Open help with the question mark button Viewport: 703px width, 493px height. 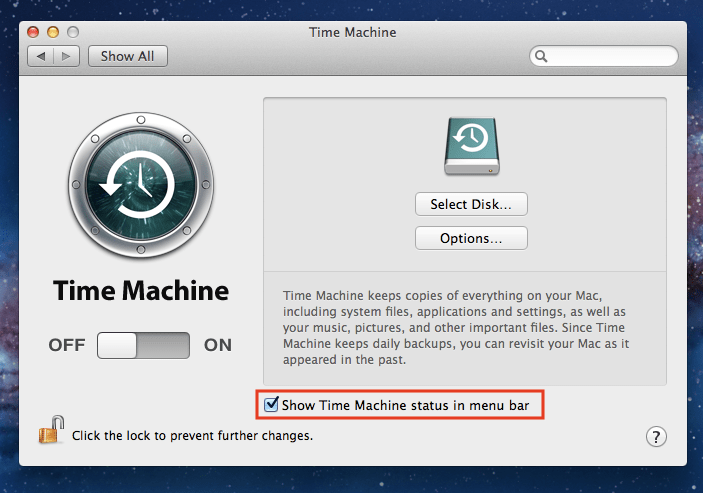tap(656, 437)
